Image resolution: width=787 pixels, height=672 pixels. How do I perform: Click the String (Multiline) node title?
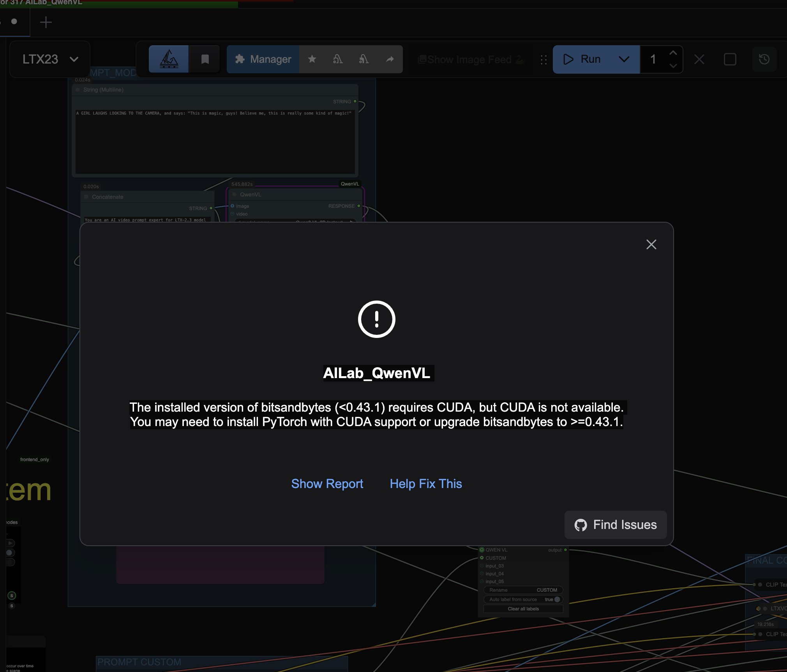tap(103, 90)
